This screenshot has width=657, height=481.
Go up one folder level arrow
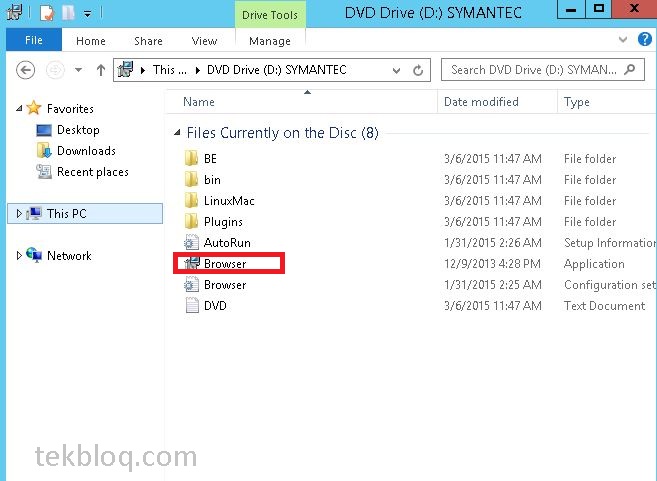coord(101,70)
